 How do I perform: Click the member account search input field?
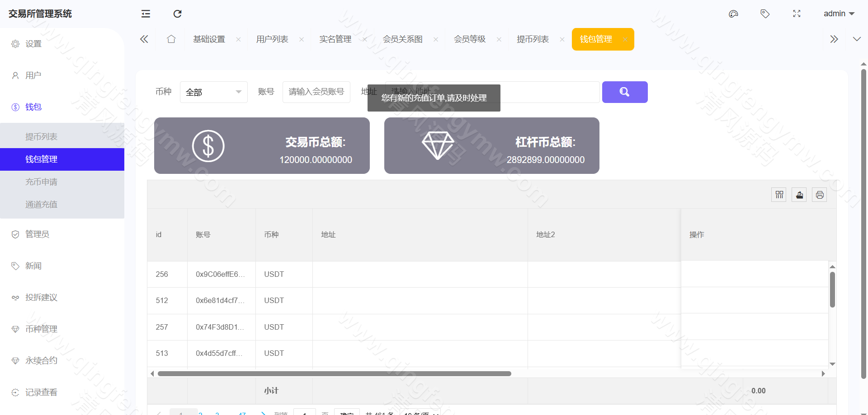316,92
